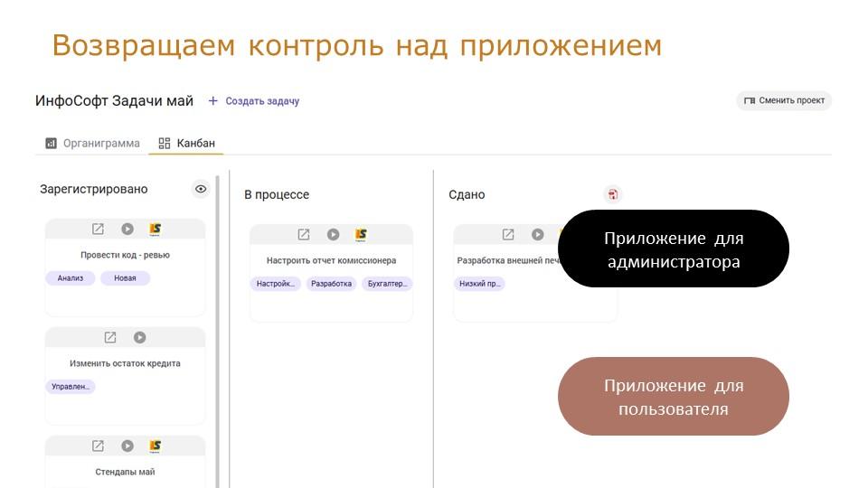This screenshot has height=488, width=868.
Task: Open edit icon on Настроить отчет комиссионера card
Action: coord(304,235)
